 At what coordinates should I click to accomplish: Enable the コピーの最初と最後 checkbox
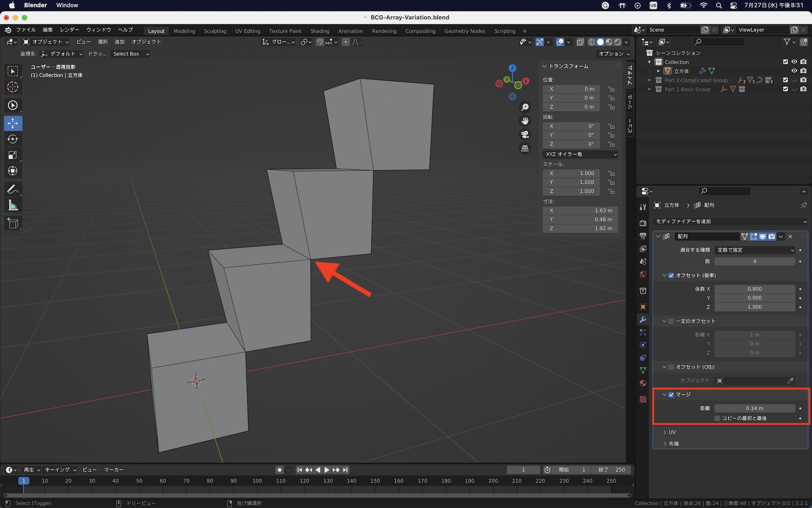(x=717, y=418)
